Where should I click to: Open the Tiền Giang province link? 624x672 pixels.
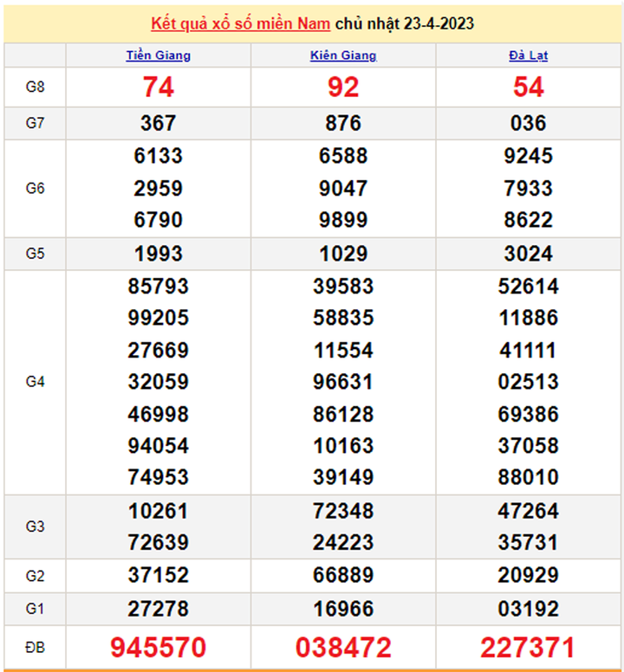click(158, 56)
